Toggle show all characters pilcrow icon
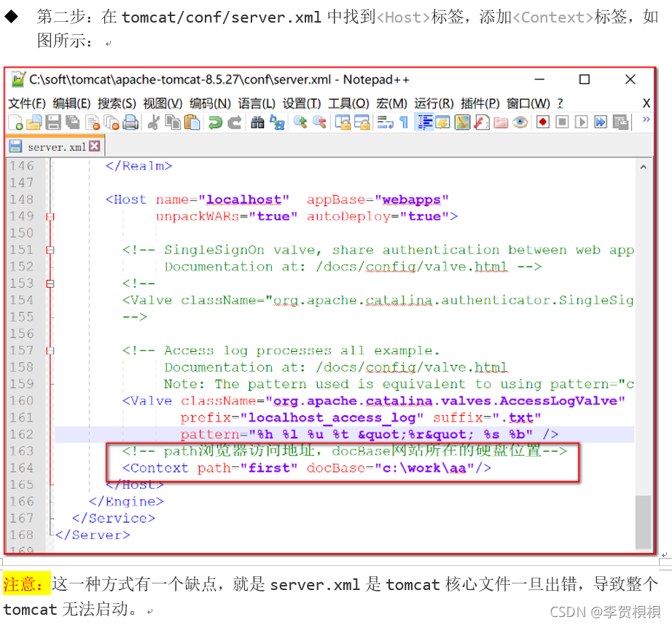Image resolution: width=672 pixels, height=625 pixels. point(403,122)
